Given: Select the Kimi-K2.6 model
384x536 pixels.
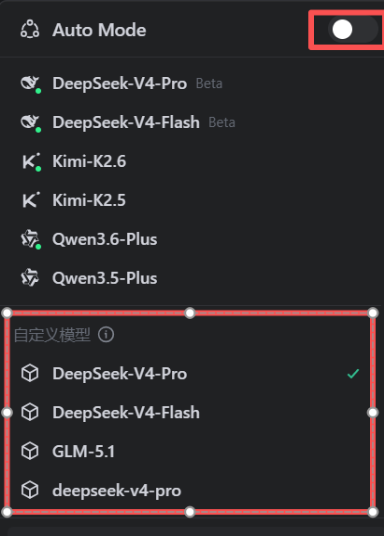Looking at the screenshot, I should [191, 161].
